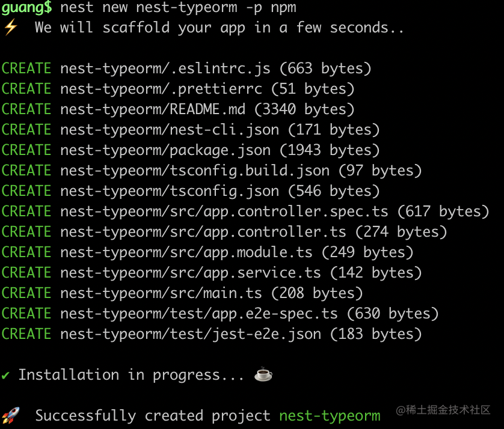
Task: Click the coffee cup emoji
Action: 263,375
